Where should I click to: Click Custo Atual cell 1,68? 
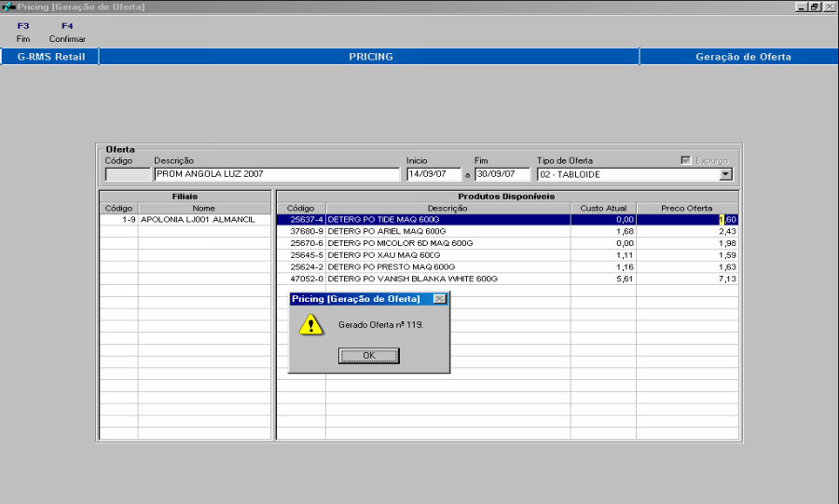603,231
